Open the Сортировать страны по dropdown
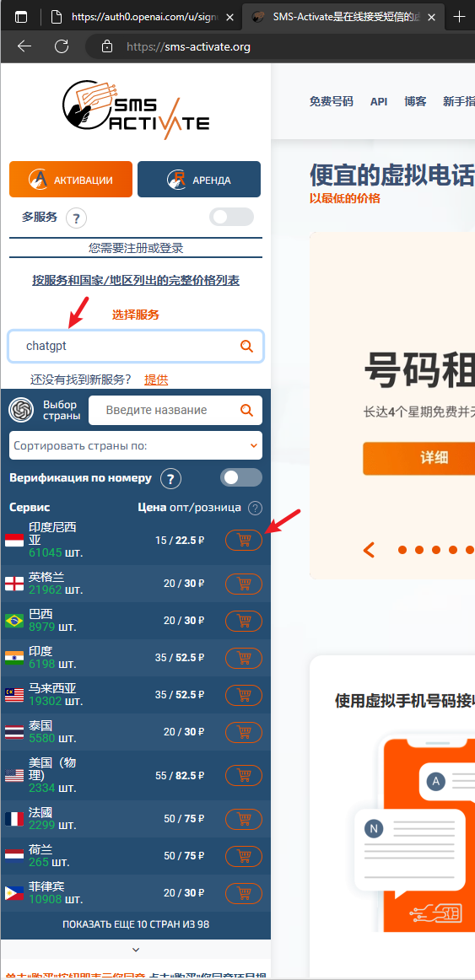The width and height of the screenshot is (475, 980). click(x=136, y=445)
